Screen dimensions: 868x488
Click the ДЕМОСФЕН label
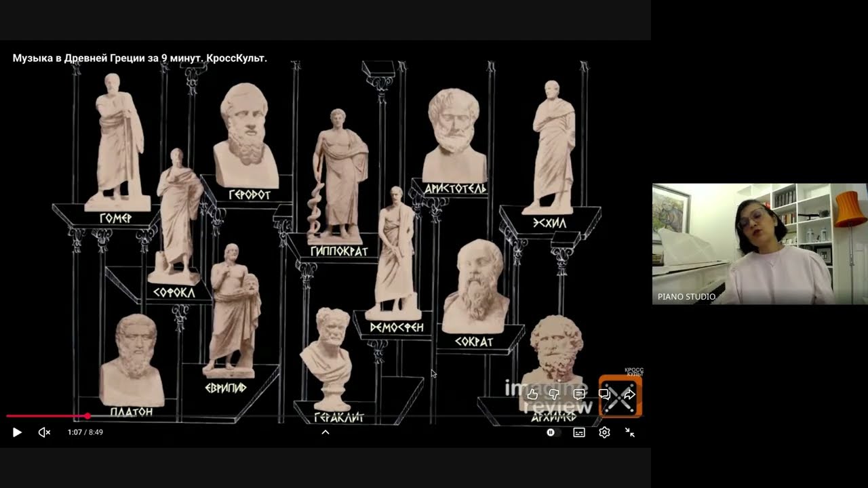tap(397, 327)
